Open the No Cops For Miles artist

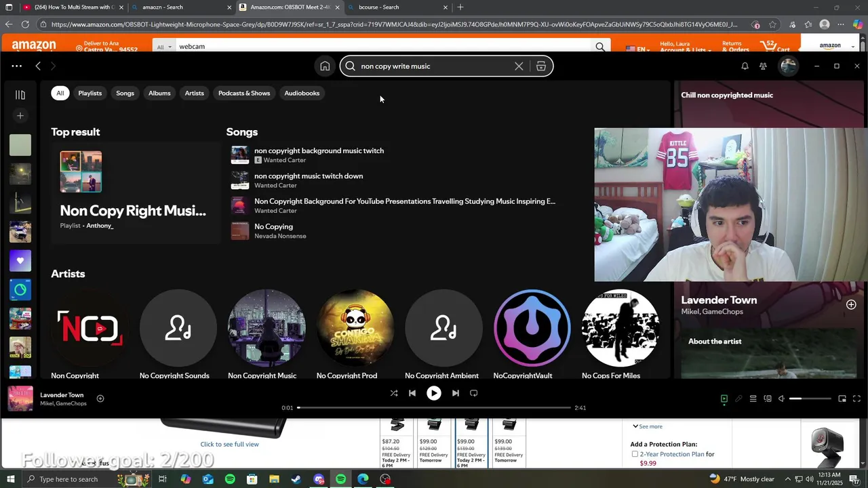620,328
